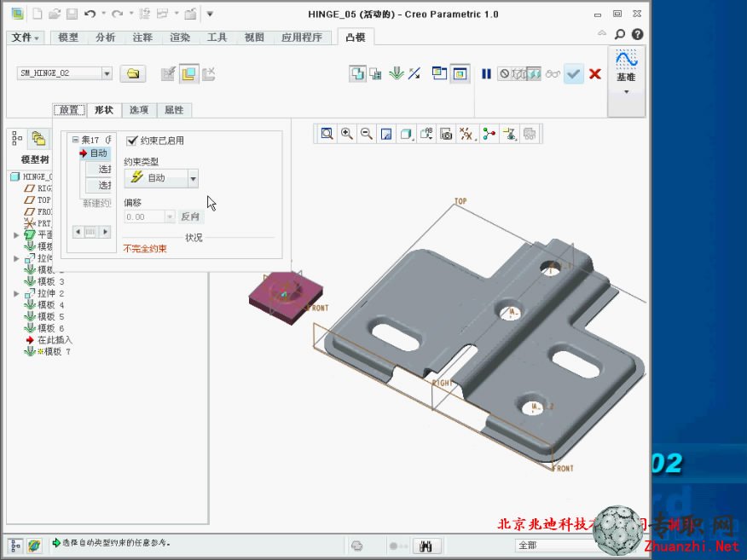The height and width of the screenshot is (560, 747).
Task: Open the quick access toolbar customize arrow
Action: click(x=210, y=14)
